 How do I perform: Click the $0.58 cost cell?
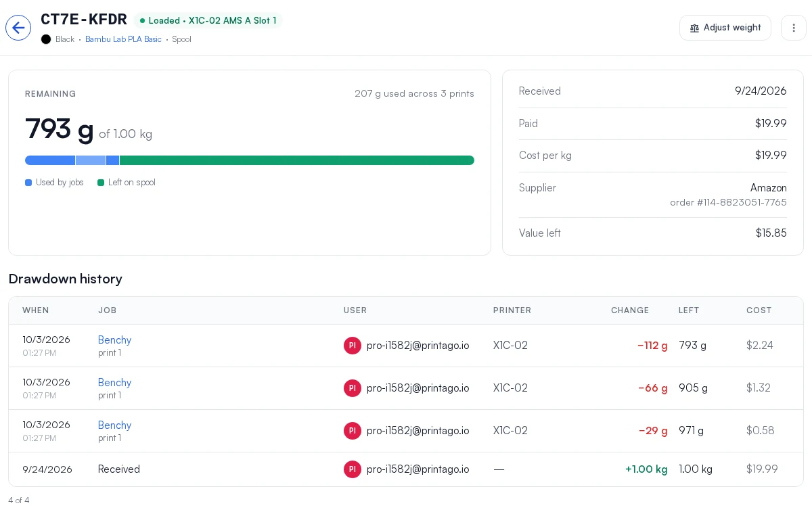(x=761, y=431)
